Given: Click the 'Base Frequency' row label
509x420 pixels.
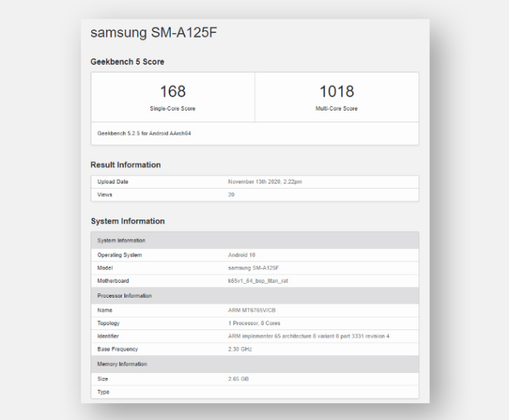Looking at the screenshot, I should pos(118,349).
